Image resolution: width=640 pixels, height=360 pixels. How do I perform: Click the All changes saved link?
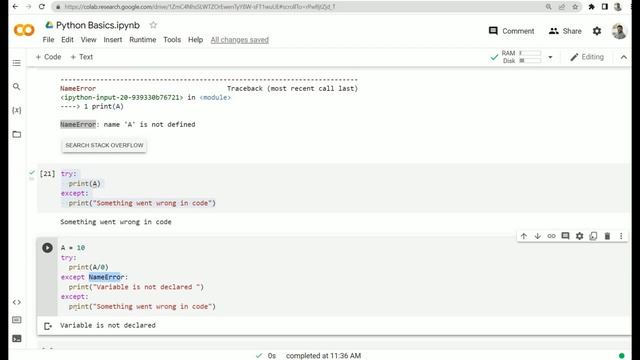click(x=240, y=40)
